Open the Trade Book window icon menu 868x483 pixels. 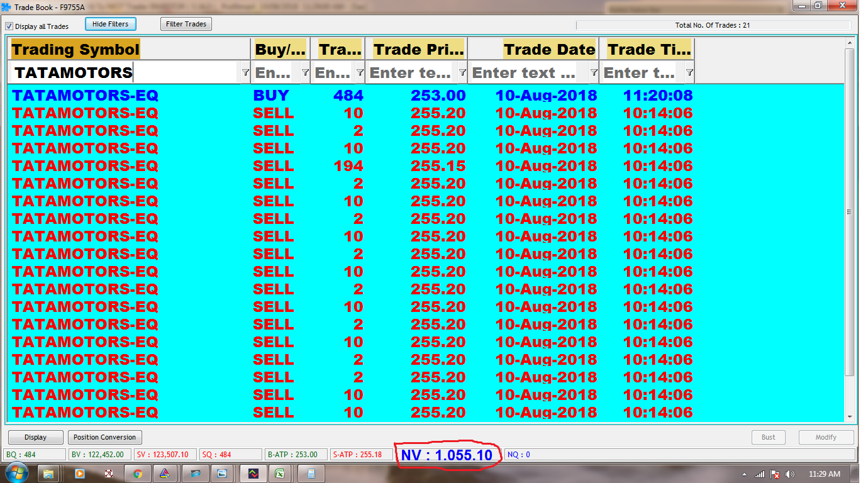tap(6, 7)
